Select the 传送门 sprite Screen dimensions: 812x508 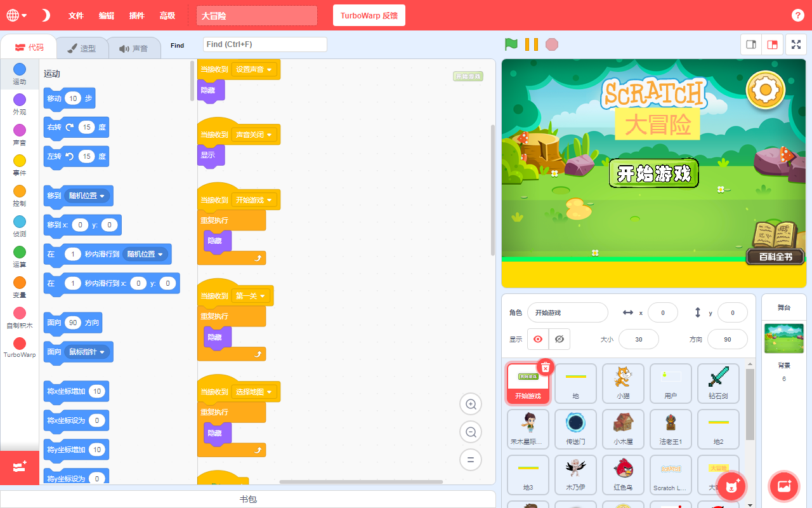tap(575, 429)
